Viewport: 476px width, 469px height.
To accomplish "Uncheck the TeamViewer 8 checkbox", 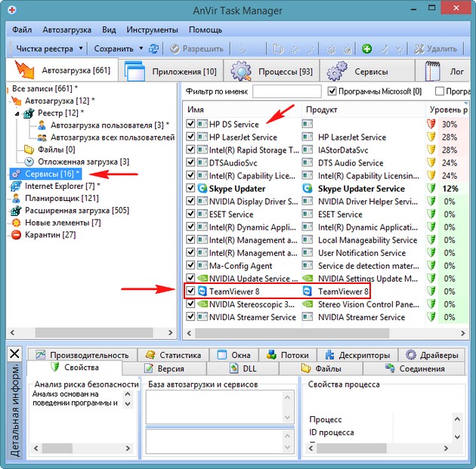I will 190,291.
